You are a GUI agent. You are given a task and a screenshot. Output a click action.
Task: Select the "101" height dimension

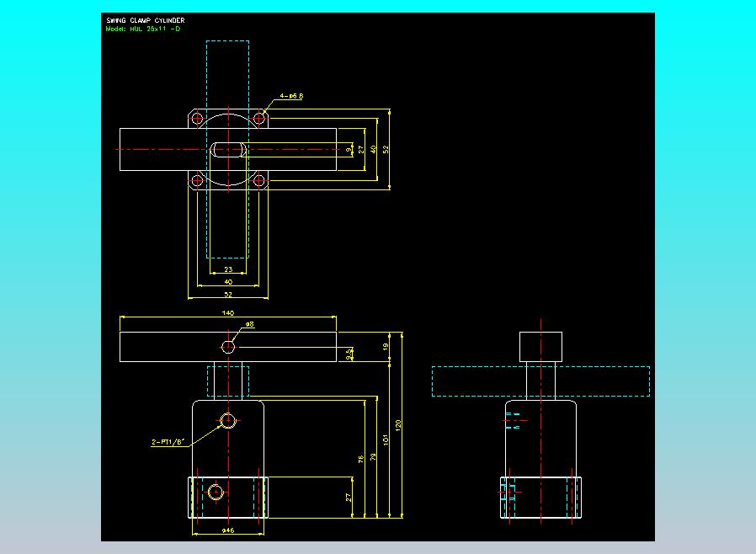click(386, 439)
